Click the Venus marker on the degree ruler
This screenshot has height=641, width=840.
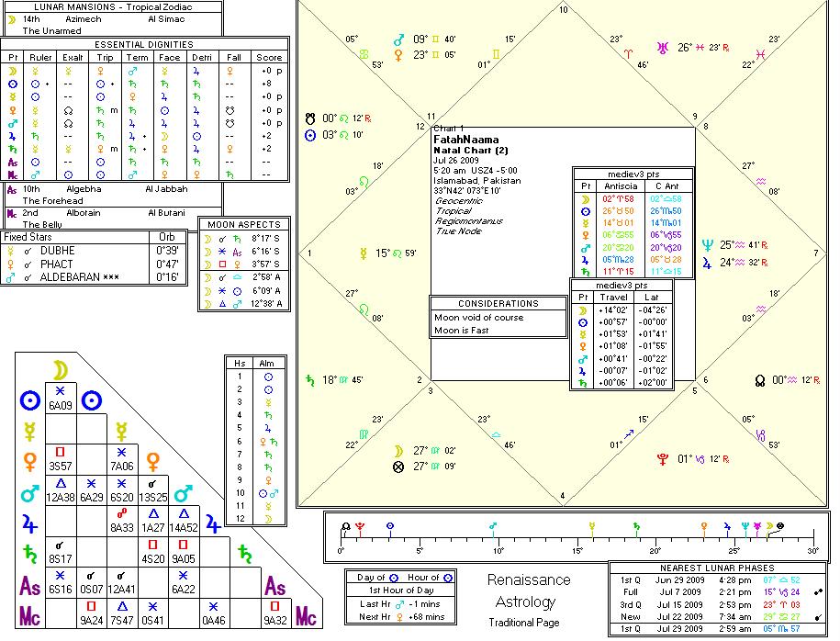[704, 527]
